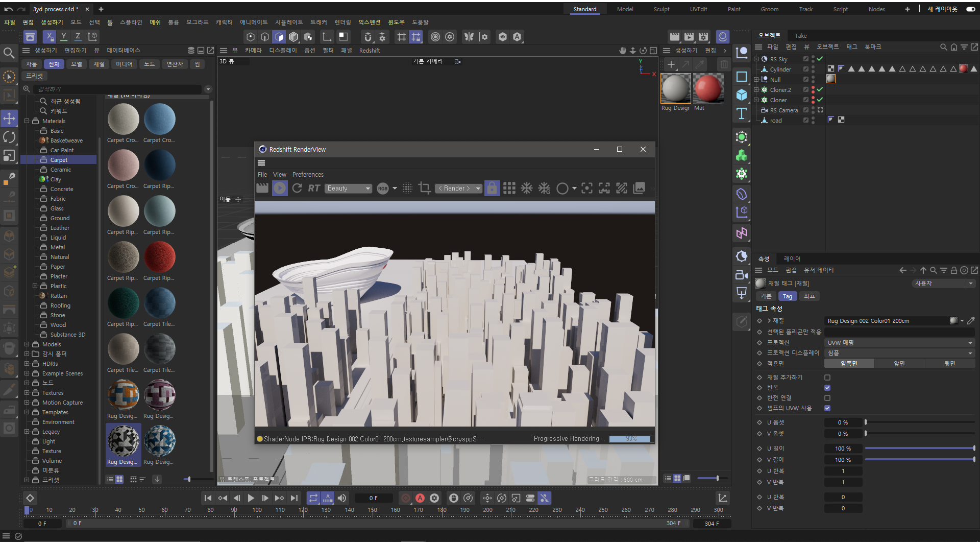Click the RenderView crop region icon

424,188
